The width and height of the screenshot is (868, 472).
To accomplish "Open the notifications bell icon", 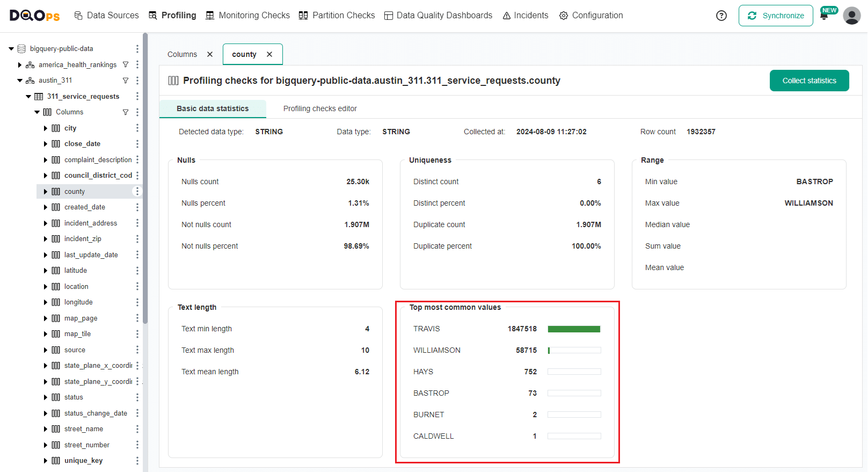I will pos(824,17).
